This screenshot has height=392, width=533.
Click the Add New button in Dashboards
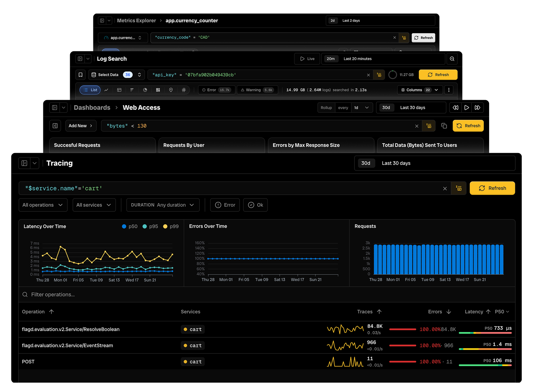tap(81, 126)
